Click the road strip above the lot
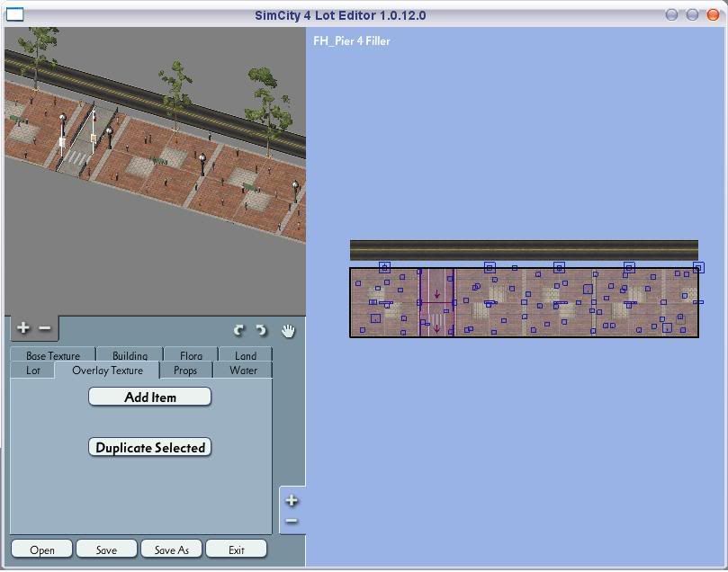Screen dimensions: 728x572 coord(524,250)
